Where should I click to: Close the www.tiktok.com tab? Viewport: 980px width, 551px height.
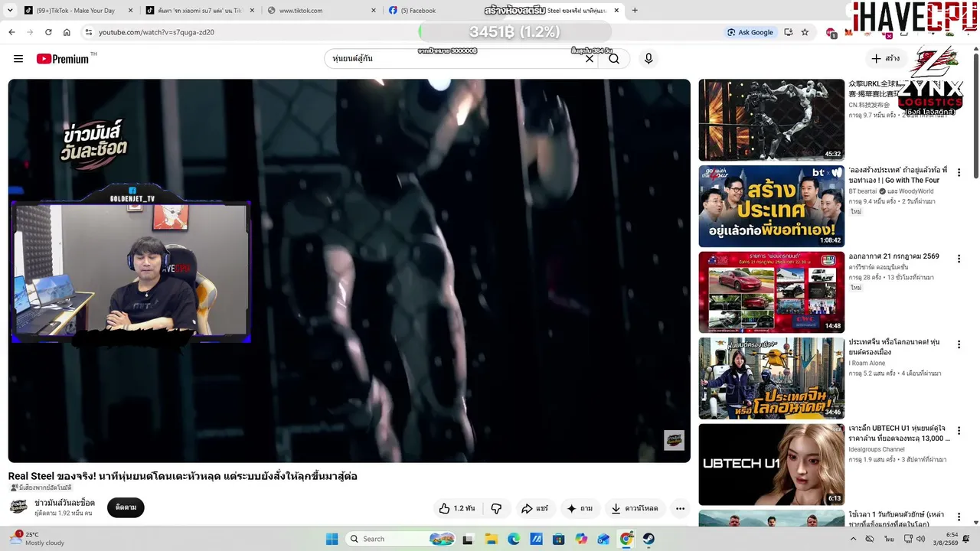(x=374, y=11)
